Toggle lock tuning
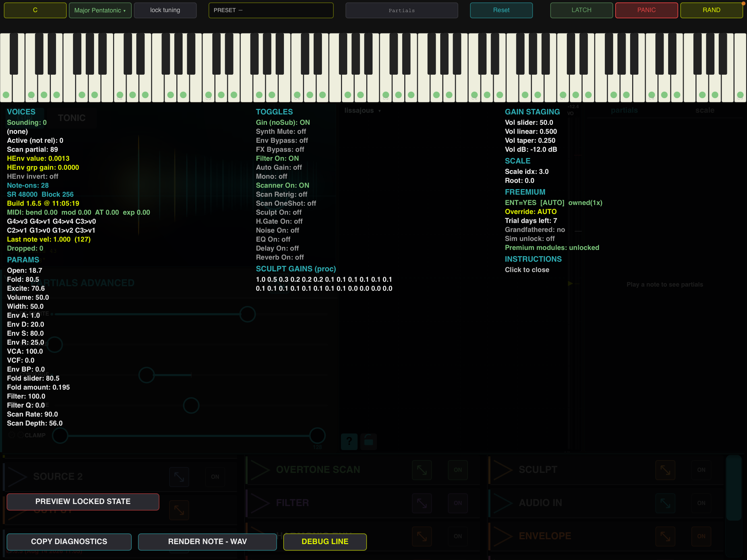The height and width of the screenshot is (560, 747). pyautogui.click(x=165, y=10)
